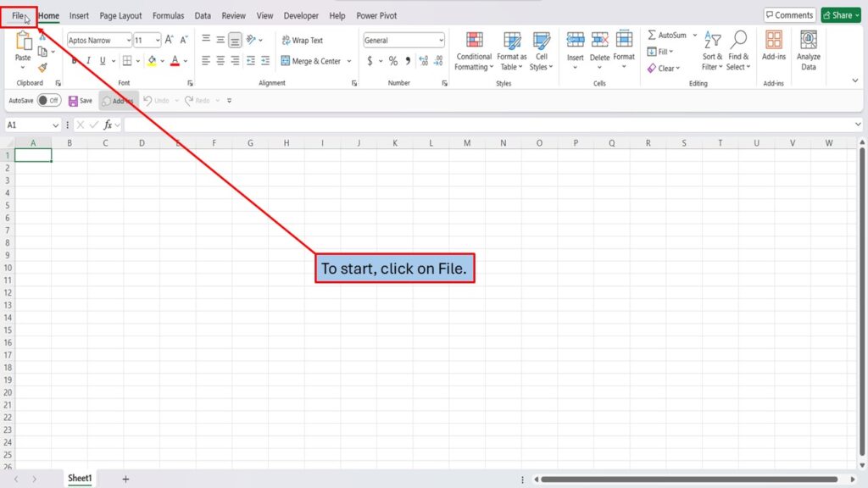Image resolution: width=868 pixels, height=488 pixels.
Task: Open the General number format dropdown
Action: (x=441, y=40)
